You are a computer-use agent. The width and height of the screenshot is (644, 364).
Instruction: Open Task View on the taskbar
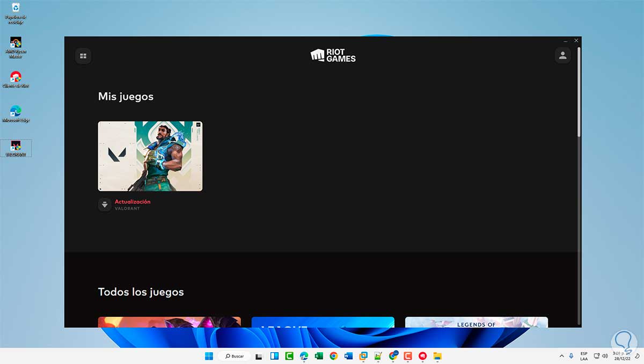[x=259, y=356]
